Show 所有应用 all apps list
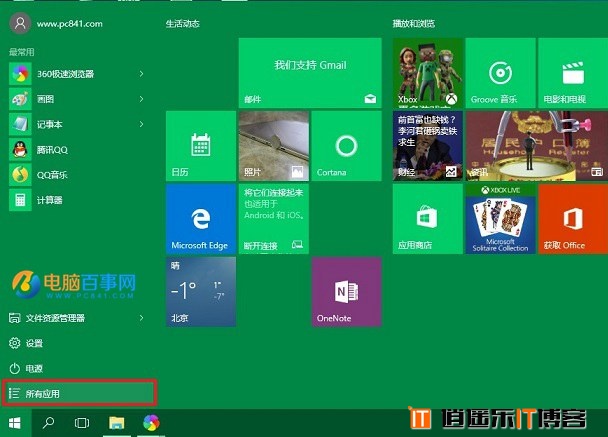 pos(79,394)
